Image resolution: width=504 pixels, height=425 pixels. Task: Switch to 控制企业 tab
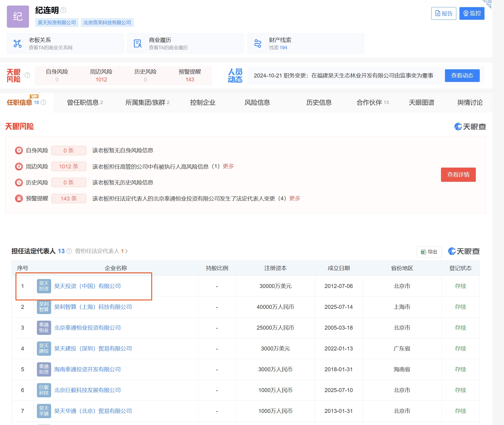point(203,102)
